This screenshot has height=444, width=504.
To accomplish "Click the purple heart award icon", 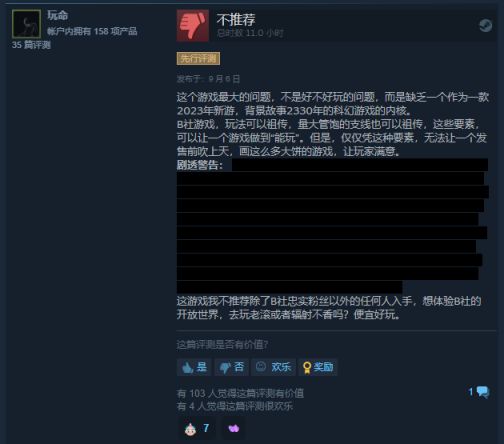I will (234, 428).
